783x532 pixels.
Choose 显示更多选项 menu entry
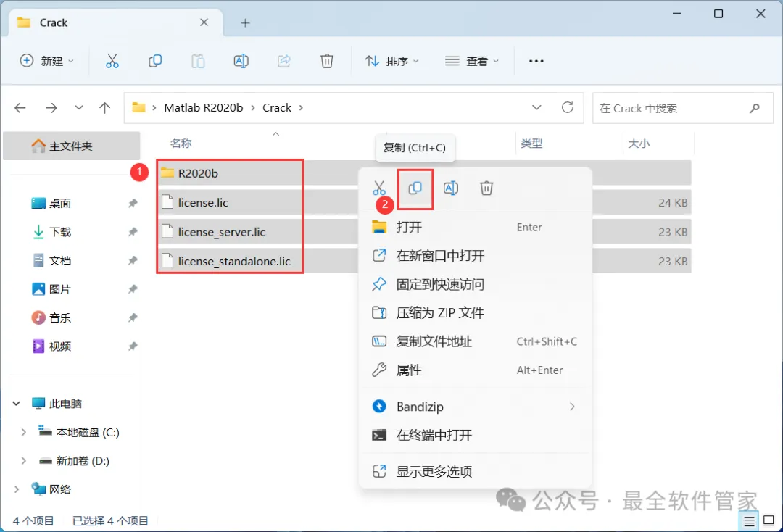(475, 472)
